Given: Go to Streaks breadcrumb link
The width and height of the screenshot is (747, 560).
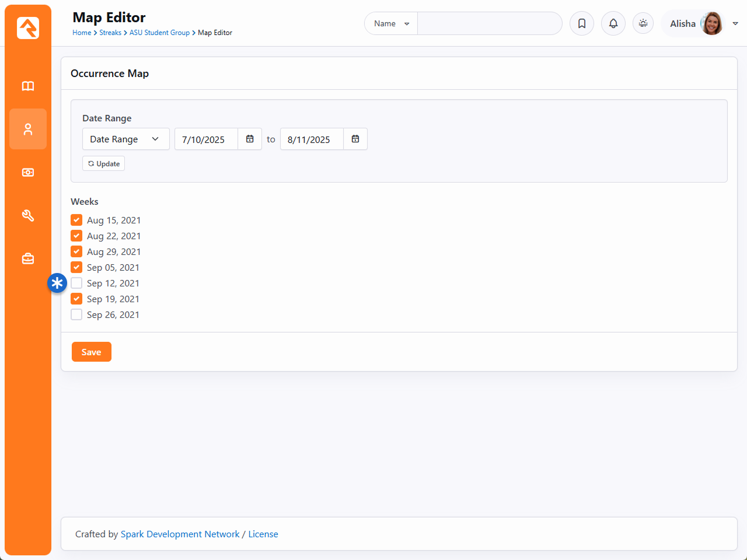Looking at the screenshot, I should pos(110,33).
